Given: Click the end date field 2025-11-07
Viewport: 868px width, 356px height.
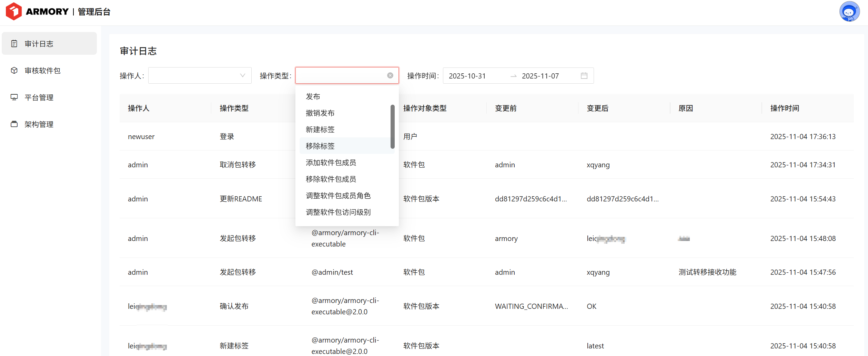Looking at the screenshot, I should [540, 76].
